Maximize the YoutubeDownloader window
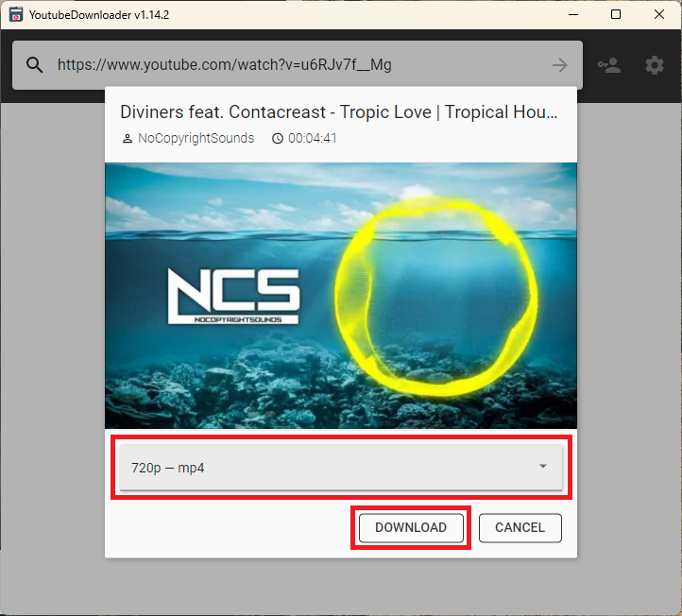Screen dimensions: 682x616 [x=616, y=14]
